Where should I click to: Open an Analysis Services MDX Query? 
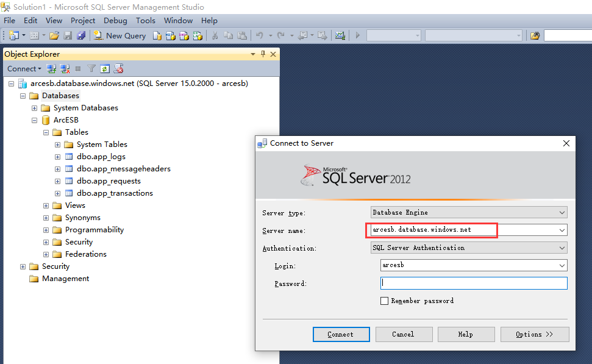click(171, 35)
